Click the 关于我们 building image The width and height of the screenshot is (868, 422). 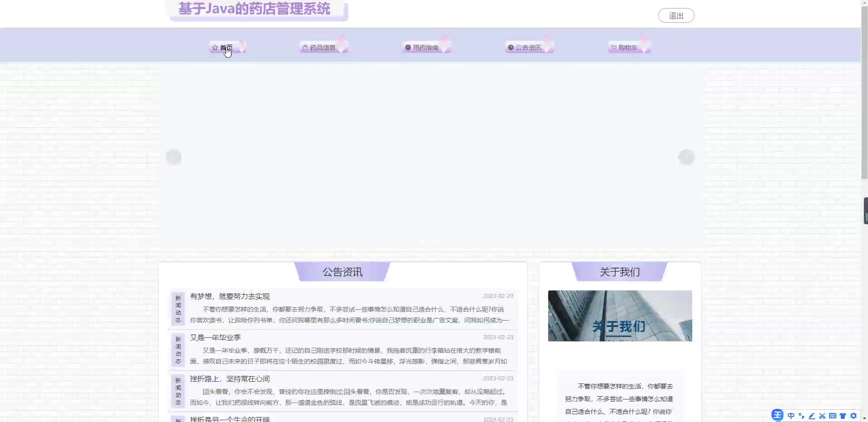pos(620,316)
